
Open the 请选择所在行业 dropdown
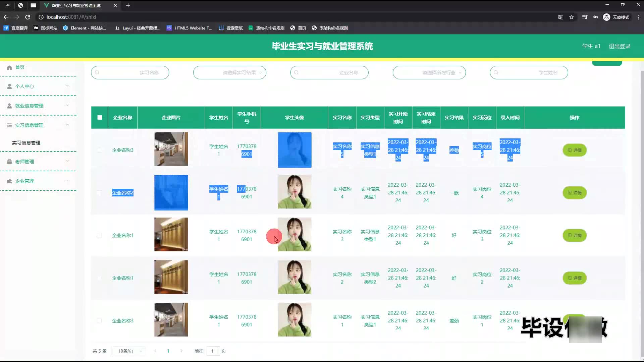pos(429,72)
